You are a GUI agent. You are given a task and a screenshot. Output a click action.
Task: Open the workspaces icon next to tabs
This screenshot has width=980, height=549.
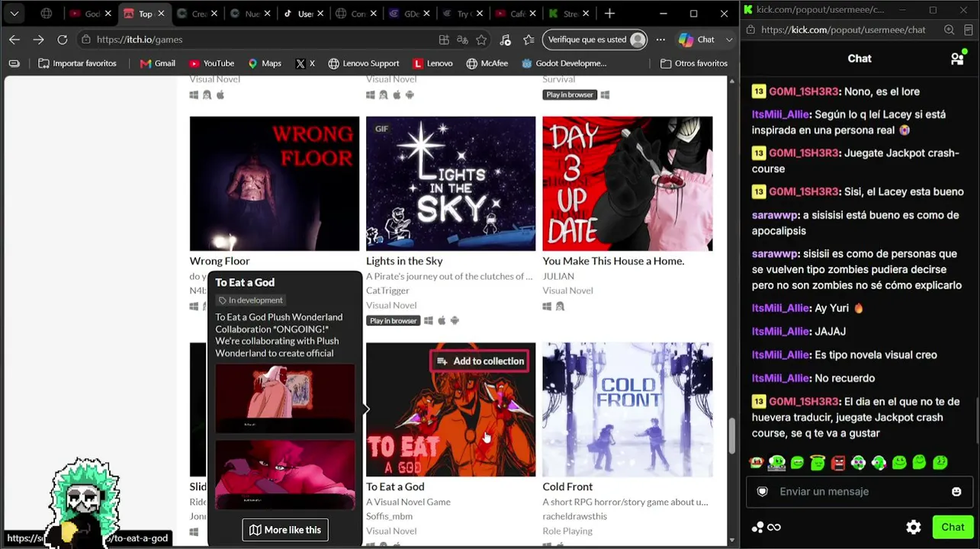click(47, 14)
